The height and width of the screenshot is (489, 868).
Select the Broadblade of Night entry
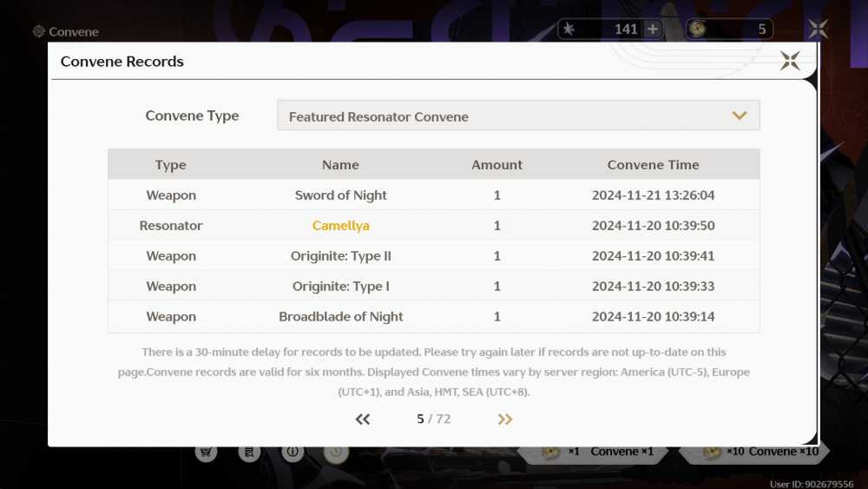[x=340, y=317]
